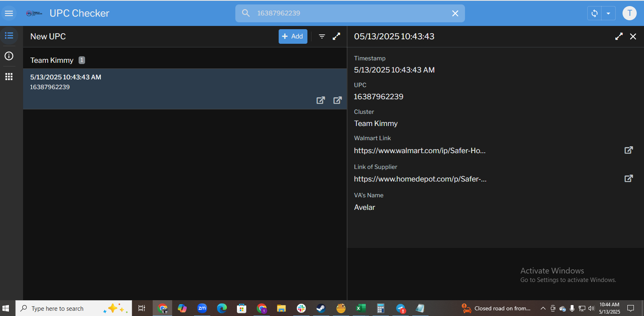This screenshot has height=316, width=644.
Task: Click the filter icon next to Add
Action: click(322, 36)
